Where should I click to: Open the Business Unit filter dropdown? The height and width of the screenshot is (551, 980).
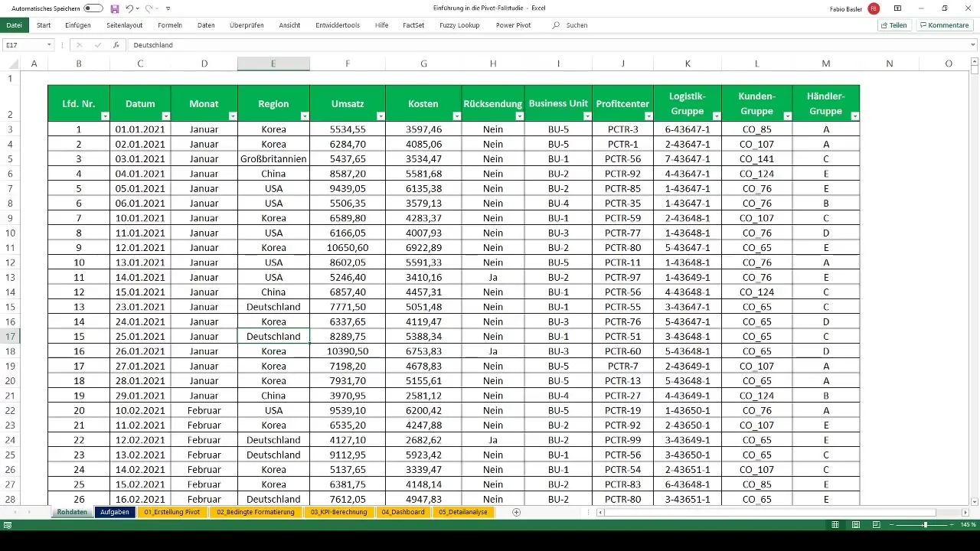pyautogui.click(x=587, y=116)
